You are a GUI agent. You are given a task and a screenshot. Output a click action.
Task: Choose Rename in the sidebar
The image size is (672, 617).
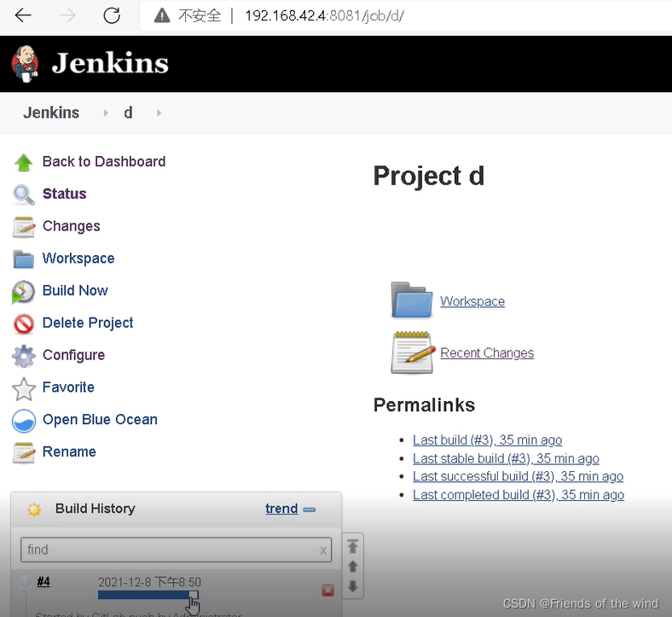[69, 451]
